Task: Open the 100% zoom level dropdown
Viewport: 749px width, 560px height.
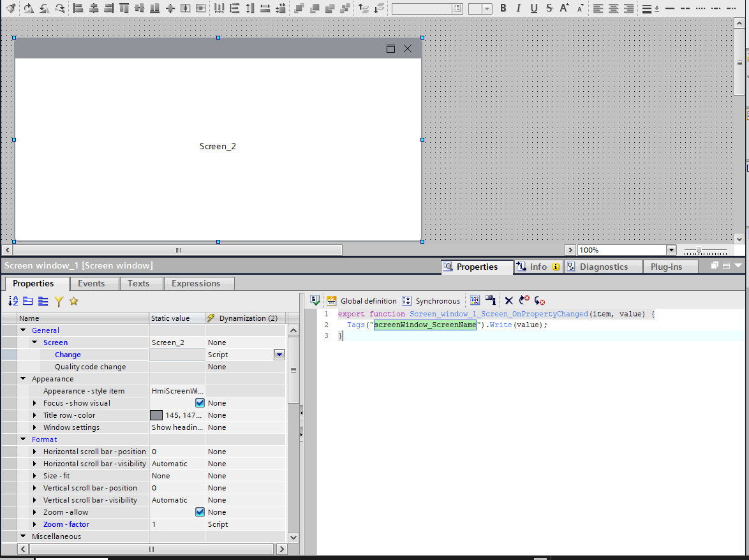Action: pos(671,250)
